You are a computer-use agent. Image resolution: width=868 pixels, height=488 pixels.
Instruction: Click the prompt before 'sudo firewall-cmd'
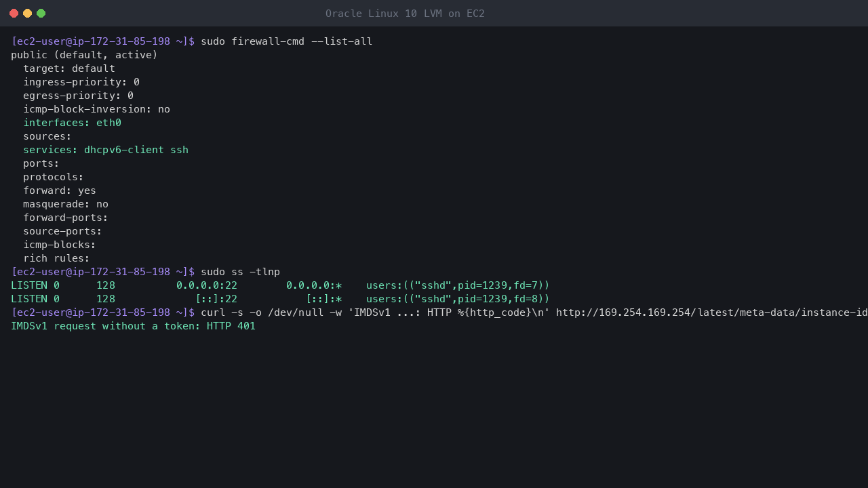click(x=102, y=41)
